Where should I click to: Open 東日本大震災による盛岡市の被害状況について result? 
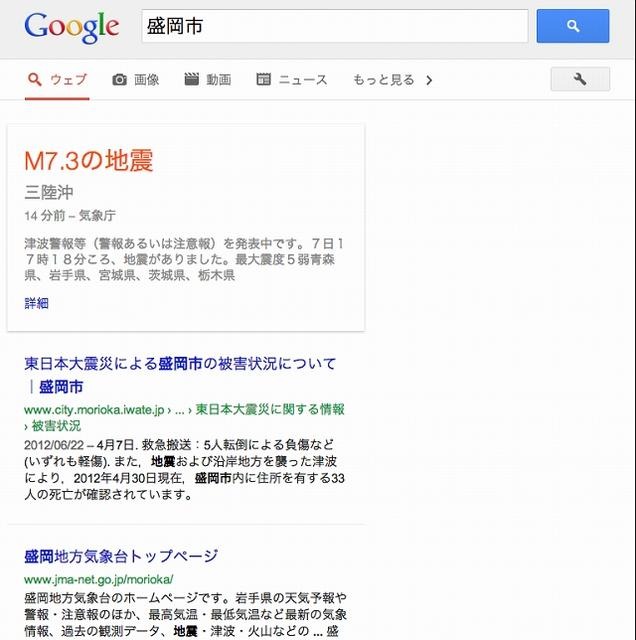tap(180, 375)
